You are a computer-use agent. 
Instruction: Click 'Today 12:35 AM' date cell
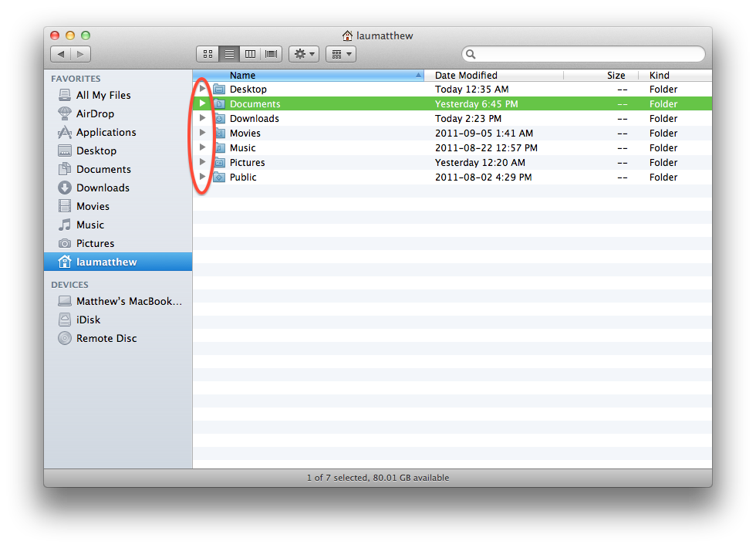(471, 90)
